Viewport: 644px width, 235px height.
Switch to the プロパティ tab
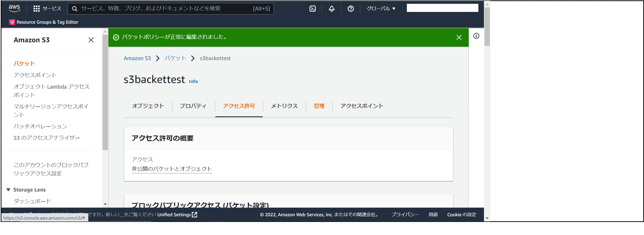[x=193, y=106]
